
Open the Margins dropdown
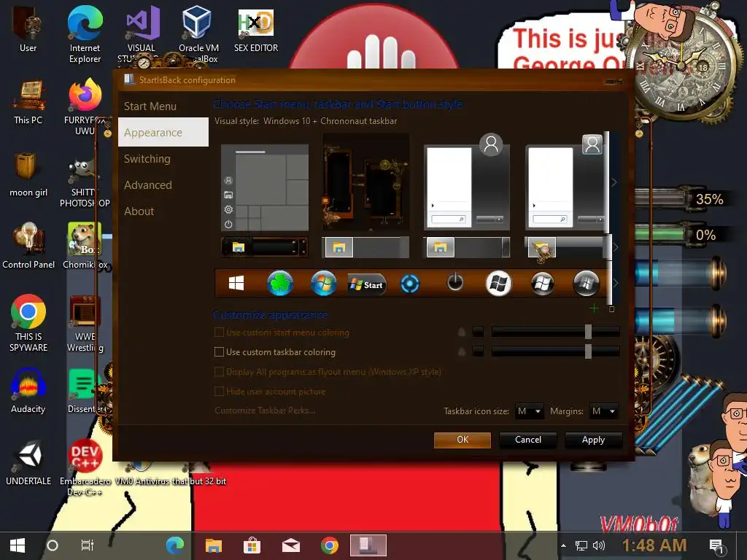pos(603,411)
